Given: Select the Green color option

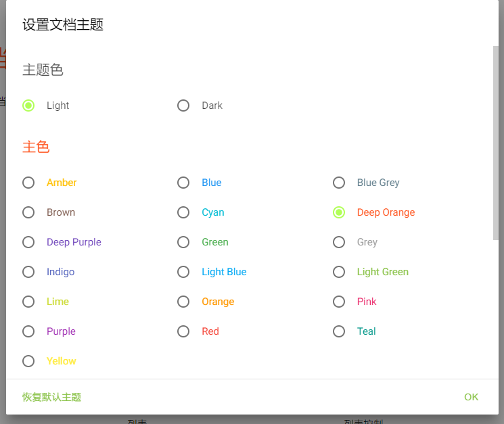Looking at the screenshot, I should (183, 242).
